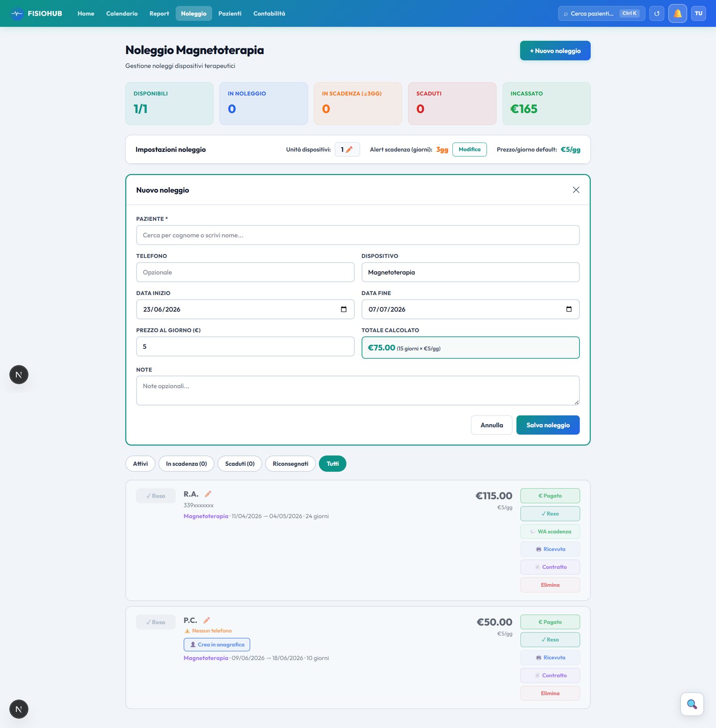The image size is (716, 728).
Task: Select the Tutti filter pill
Action: [332, 463]
